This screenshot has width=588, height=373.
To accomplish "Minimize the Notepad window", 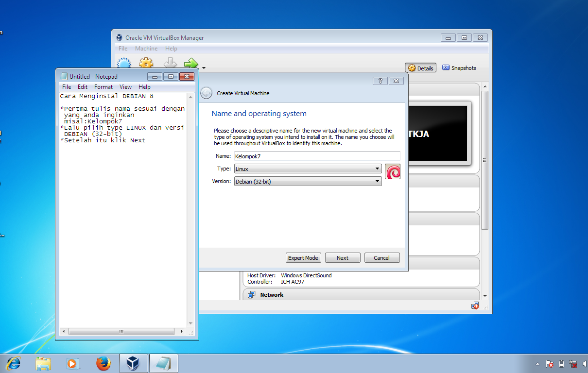I will point(155,76).
